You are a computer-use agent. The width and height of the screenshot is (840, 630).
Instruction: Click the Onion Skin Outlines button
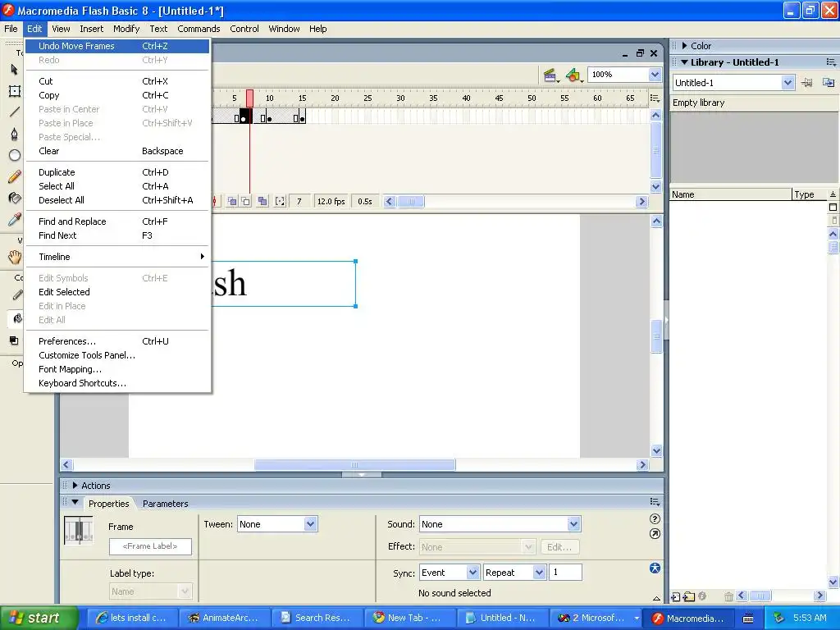(246, 202)
